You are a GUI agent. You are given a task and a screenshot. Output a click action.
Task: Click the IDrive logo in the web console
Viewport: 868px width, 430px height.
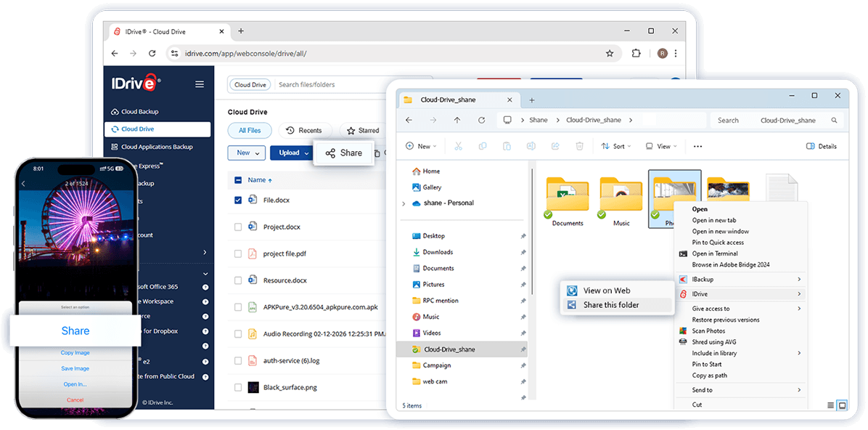coord(136,84)
